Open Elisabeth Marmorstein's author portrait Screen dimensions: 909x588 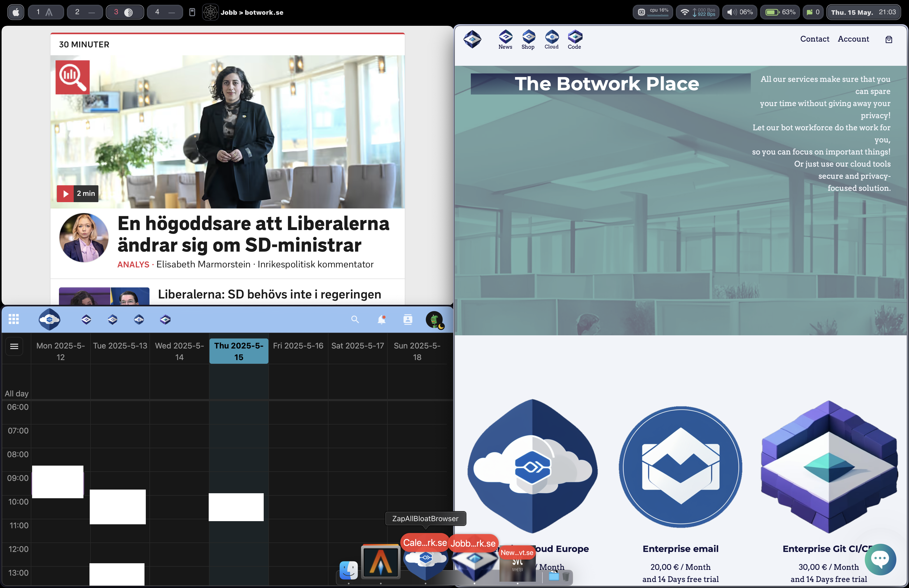tap(84, 237)
